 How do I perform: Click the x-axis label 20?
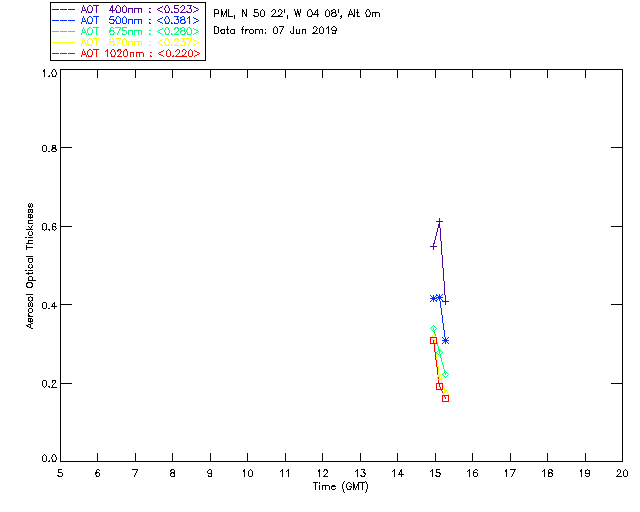[x=622, y=473]
